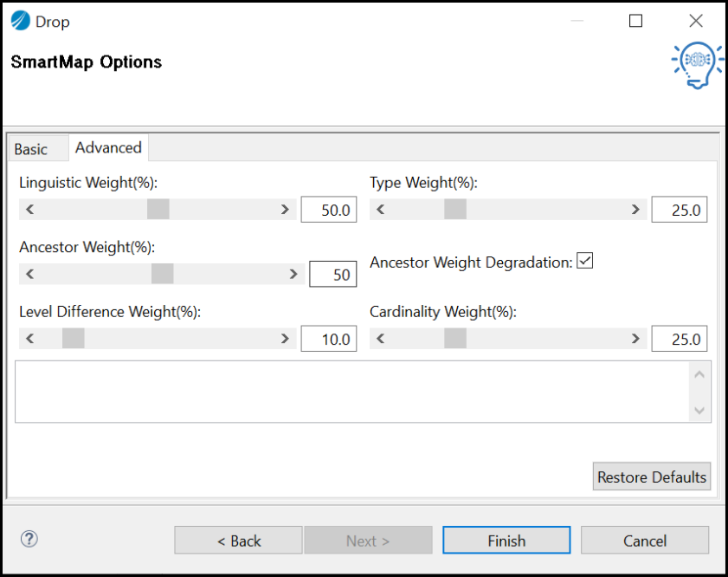Click the SmartMap lightbulb brain icon
Image resolution: width=728 pixels, height=577 pixels.
(x=697, y=63)
